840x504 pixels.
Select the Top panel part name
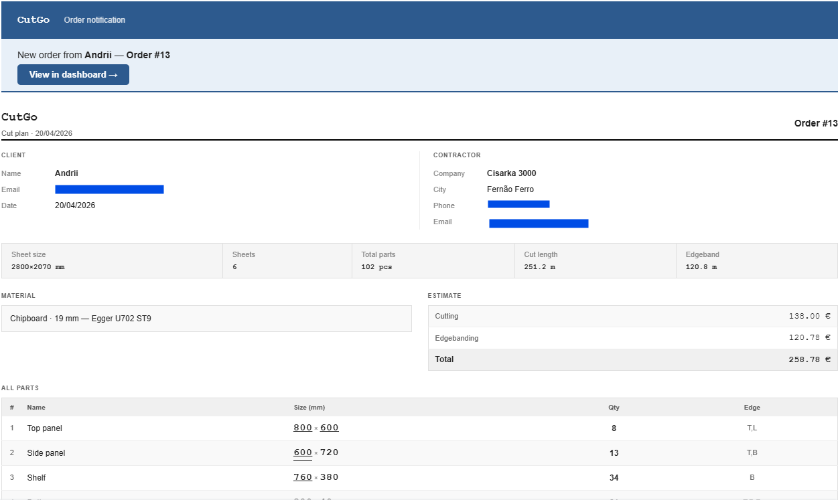click(45, 428)
